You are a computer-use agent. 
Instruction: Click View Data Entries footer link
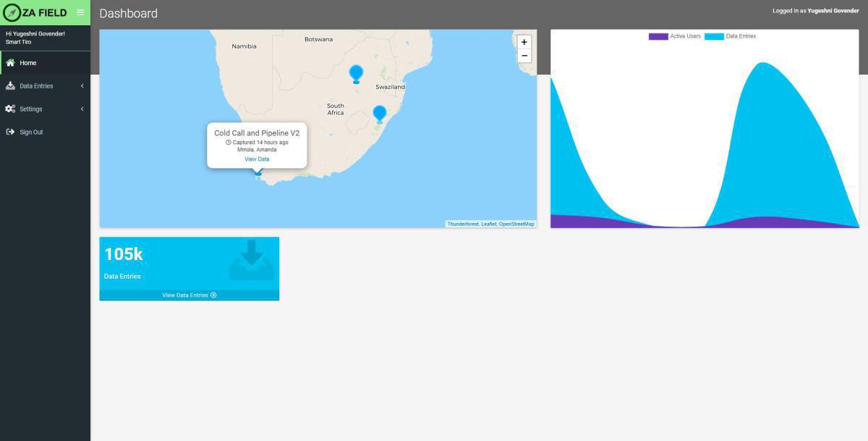189,295
